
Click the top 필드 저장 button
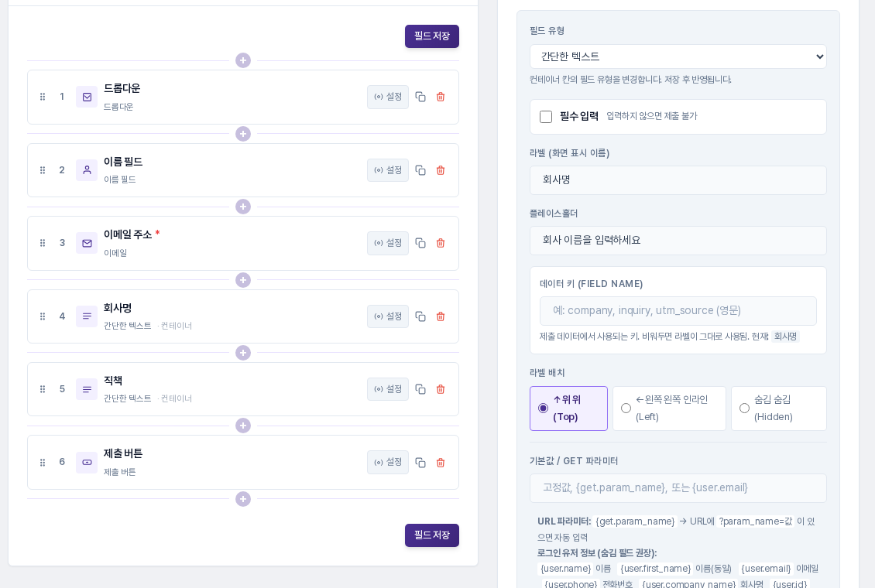[432, 36]
